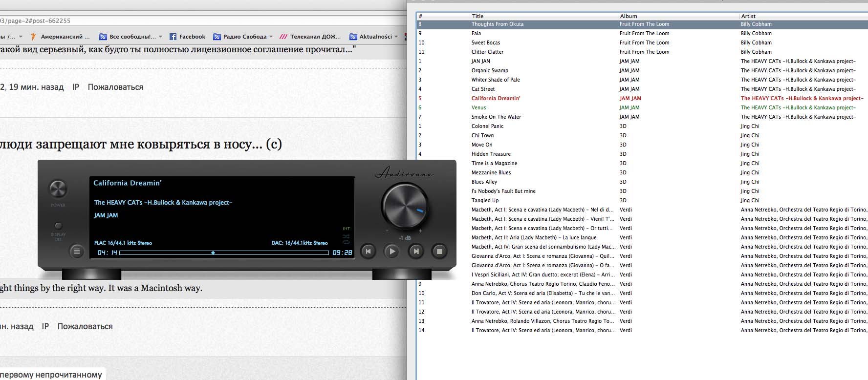Click elapsed time 04:14 on display
This screenshot has width=868, height=380.
coord(107,253)
